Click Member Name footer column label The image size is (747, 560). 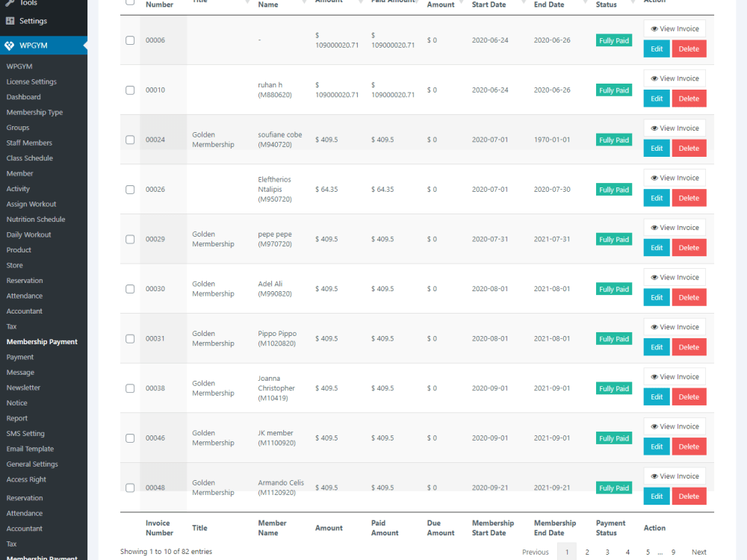(x=272, y=528)
